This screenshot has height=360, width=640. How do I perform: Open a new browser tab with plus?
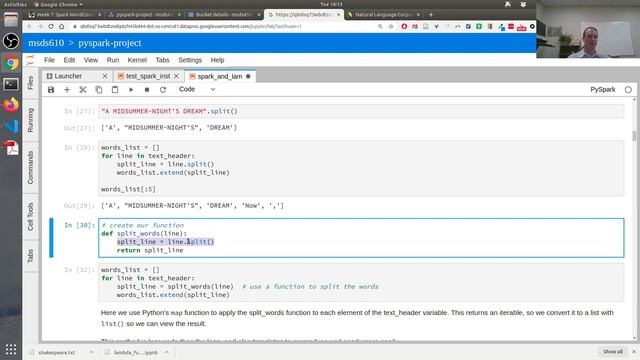click(x=431, y=15)
